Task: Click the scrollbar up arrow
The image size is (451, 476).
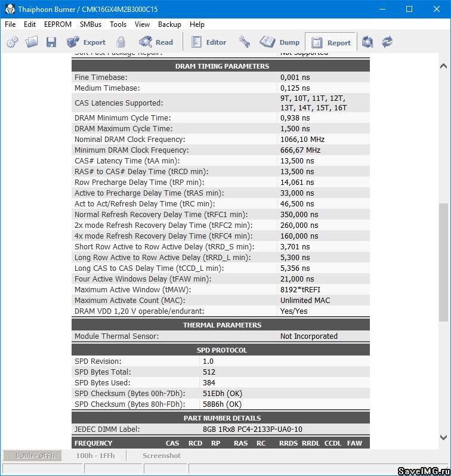Action: pyautogui.click(x=443, y=66)
